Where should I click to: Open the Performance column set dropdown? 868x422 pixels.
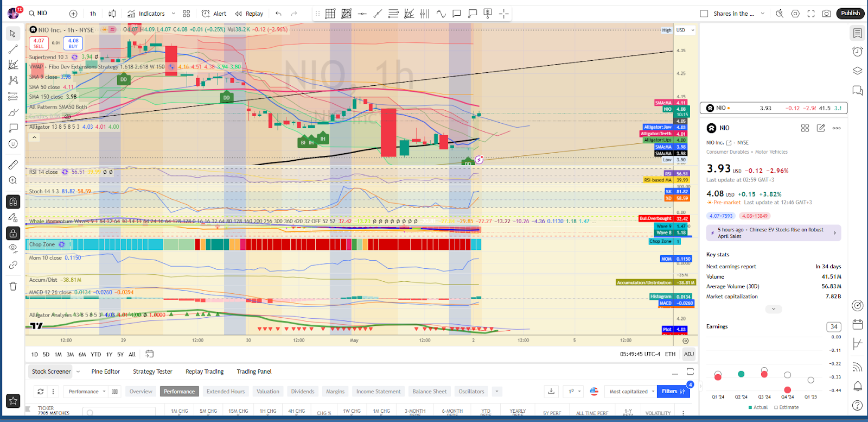coord(87,392)
